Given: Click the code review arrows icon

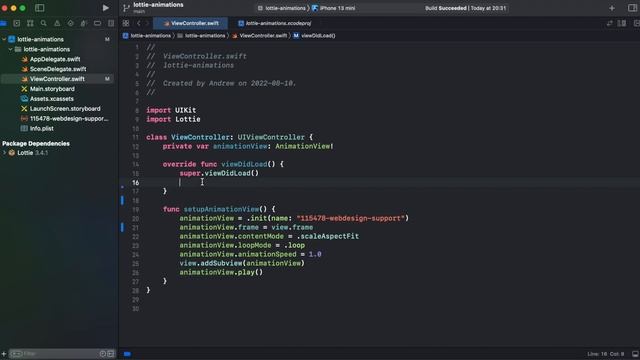Looking at the screenshot, I should pos(609,23).
